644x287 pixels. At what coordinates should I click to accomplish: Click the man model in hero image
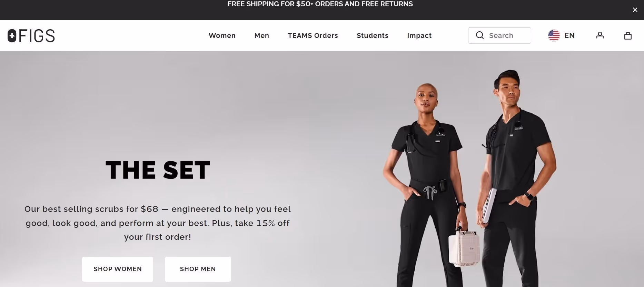pos(516,179)
